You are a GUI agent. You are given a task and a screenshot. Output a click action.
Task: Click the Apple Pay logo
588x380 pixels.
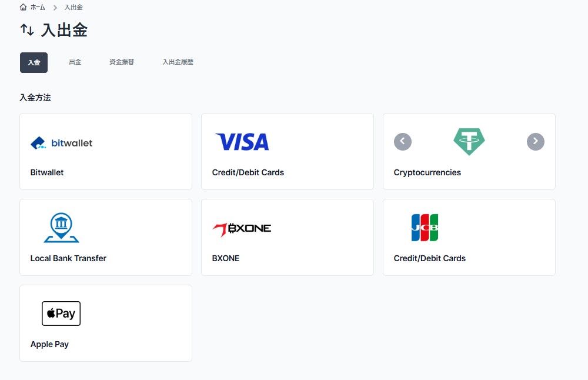coord(61,313)
